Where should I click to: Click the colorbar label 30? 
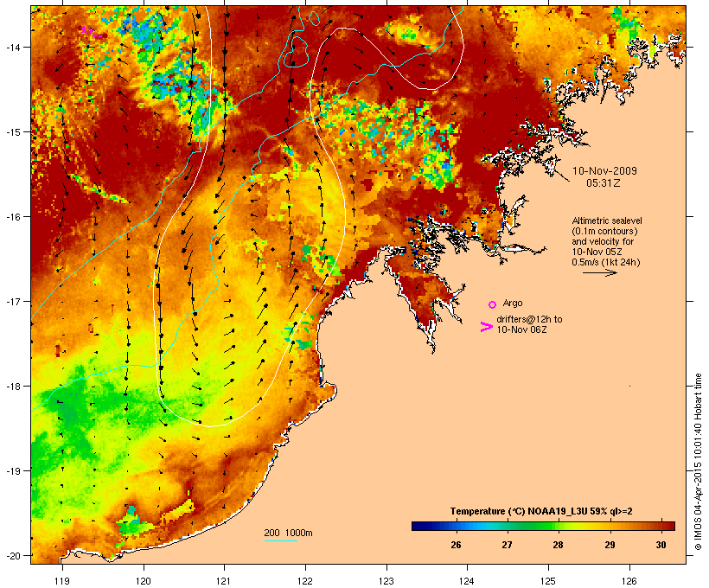[x=661, y=545]
